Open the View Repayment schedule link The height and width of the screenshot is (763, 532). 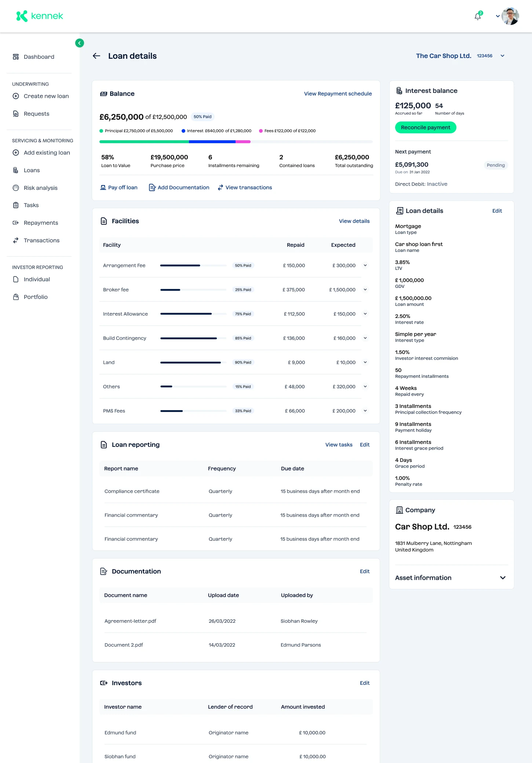(x=338, y=94)
